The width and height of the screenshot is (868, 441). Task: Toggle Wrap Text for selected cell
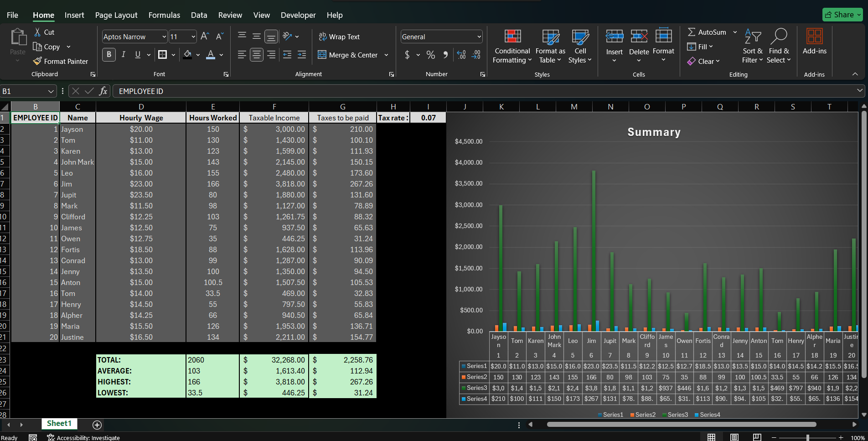point(339,36)
